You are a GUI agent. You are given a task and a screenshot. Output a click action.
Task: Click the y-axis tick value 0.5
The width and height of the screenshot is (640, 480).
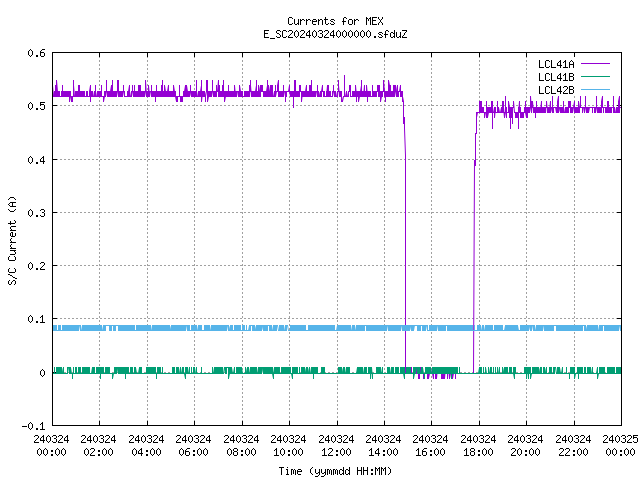[36, 106]
